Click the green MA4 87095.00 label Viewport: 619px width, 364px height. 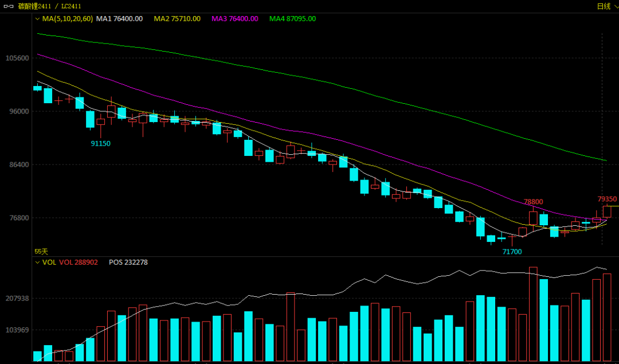(x=293, y=19)
